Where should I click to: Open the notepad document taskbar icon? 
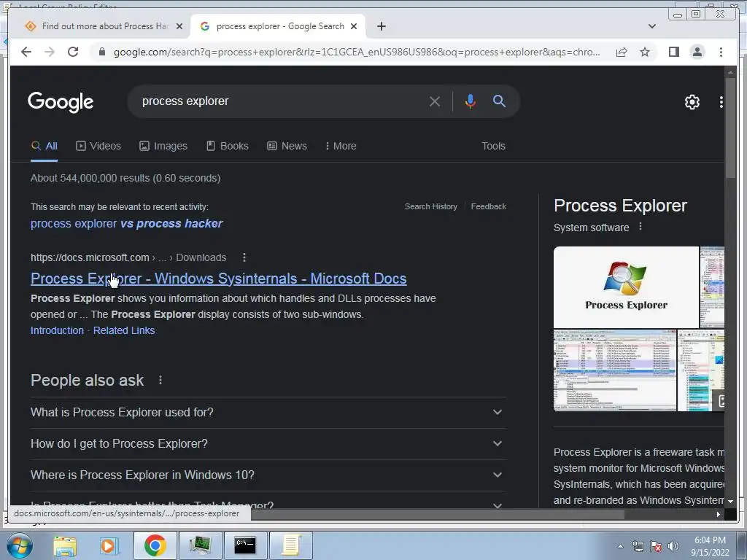coord(290,545)
